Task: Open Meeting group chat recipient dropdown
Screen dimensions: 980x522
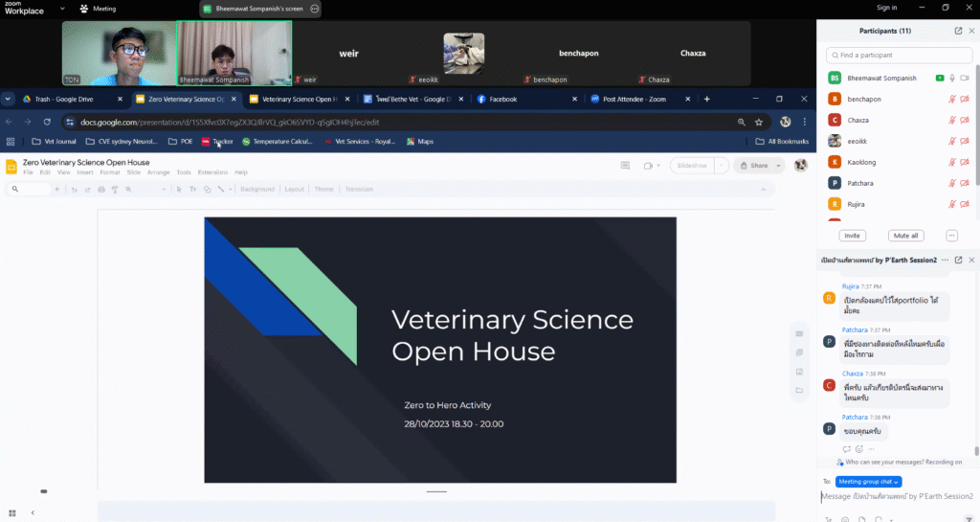Action: [868, 482]
